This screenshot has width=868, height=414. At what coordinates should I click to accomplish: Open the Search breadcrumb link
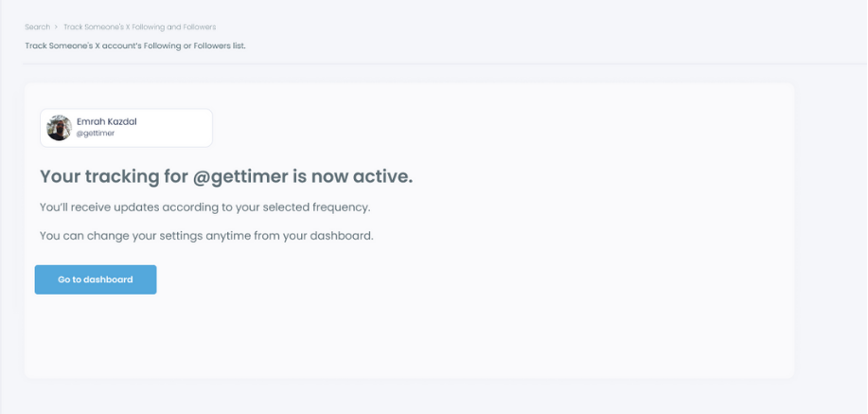click(37, 27)
